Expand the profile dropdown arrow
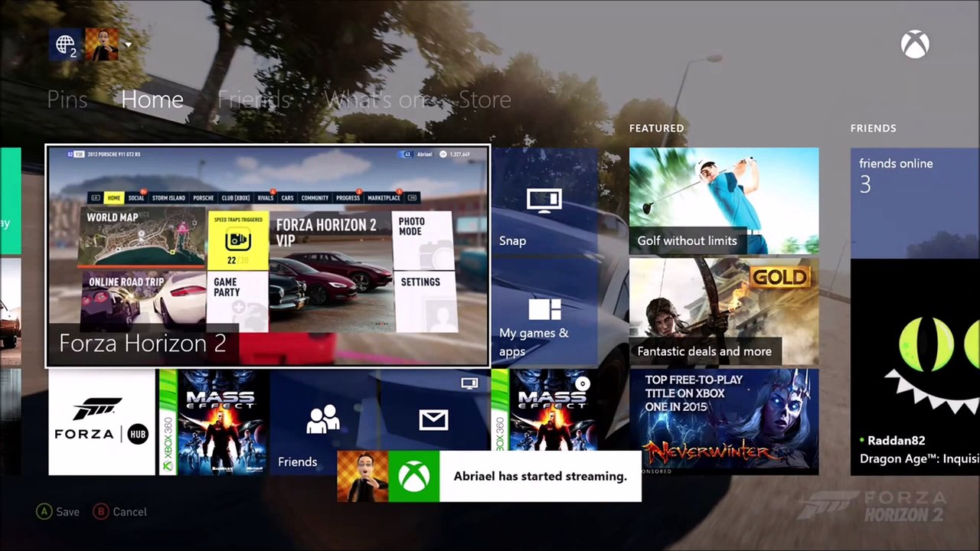The height and width of the screenshot is (551, 980). tap(128, 44)
